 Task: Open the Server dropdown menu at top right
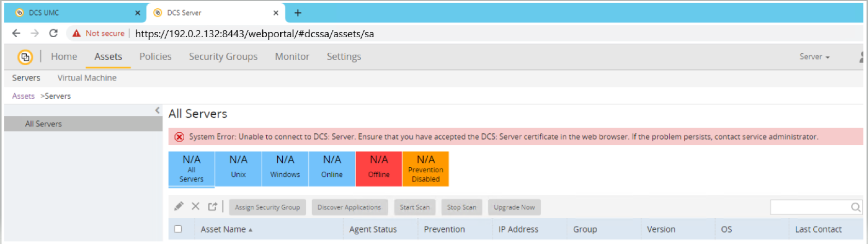click(814, 57)
